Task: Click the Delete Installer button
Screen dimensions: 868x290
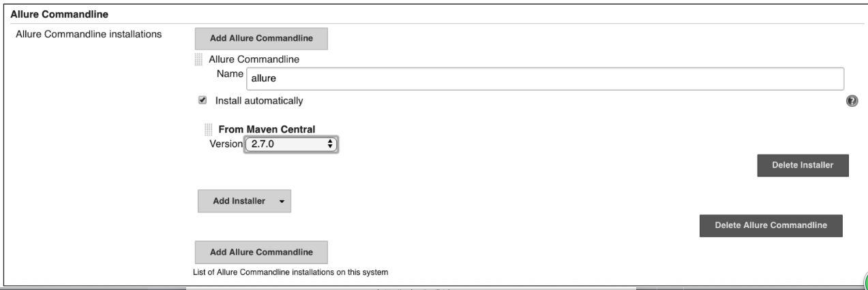Action: [801, 165]
